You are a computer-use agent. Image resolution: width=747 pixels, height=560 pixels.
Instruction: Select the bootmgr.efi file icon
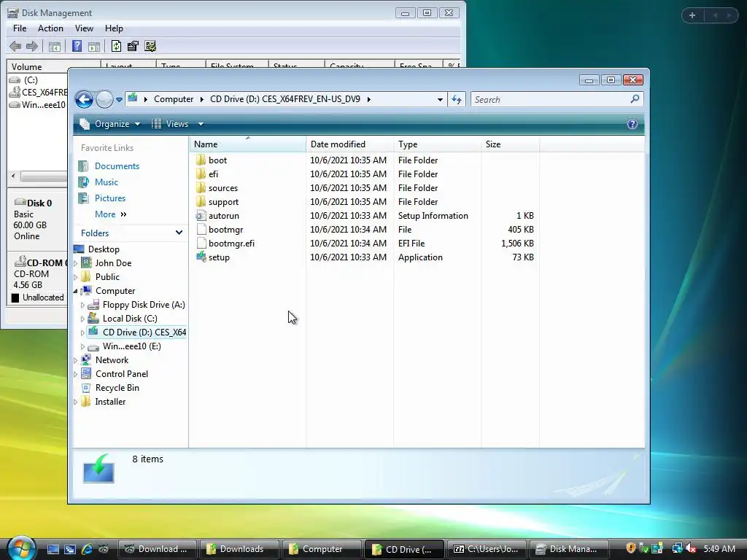pos(201,243)
